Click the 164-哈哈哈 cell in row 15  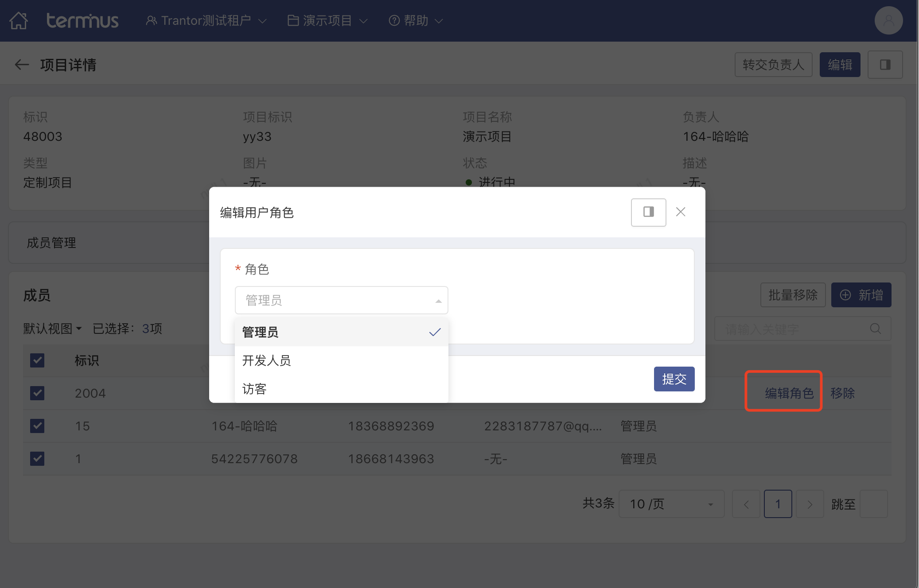tap(244, 426)
